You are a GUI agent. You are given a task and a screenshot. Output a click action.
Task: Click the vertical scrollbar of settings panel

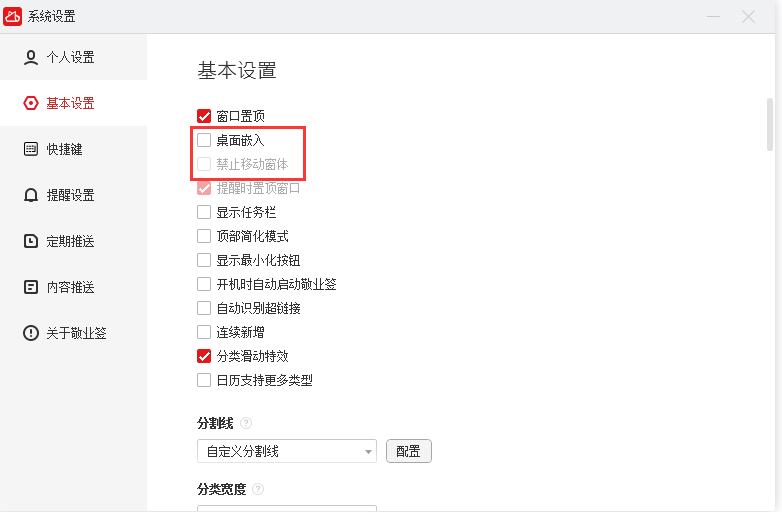[x=769, y=125]
